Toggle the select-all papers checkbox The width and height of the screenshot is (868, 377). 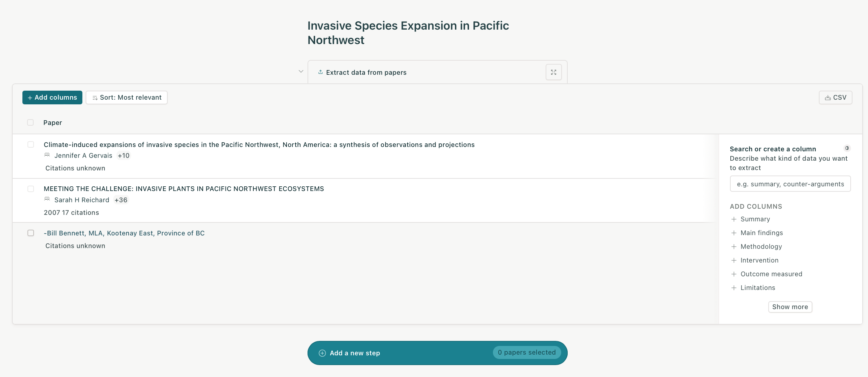tap(30, 122)
